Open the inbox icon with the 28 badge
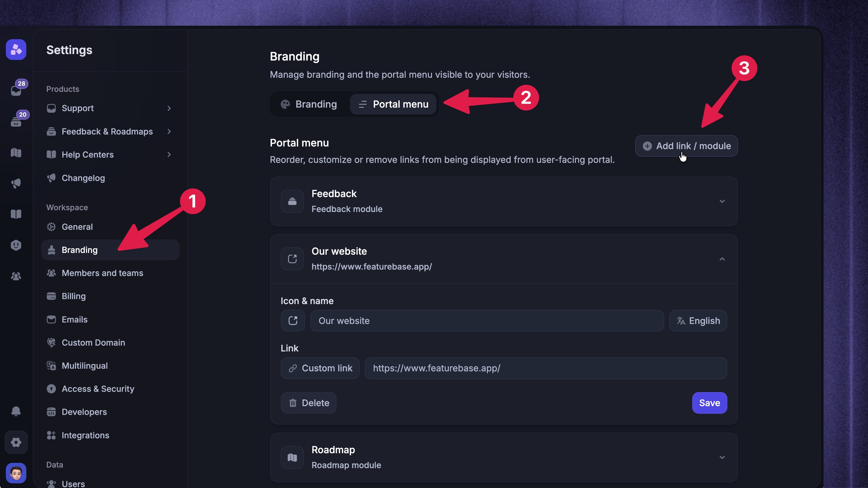This screenshot has width=868, height=488. coord(16,89)
